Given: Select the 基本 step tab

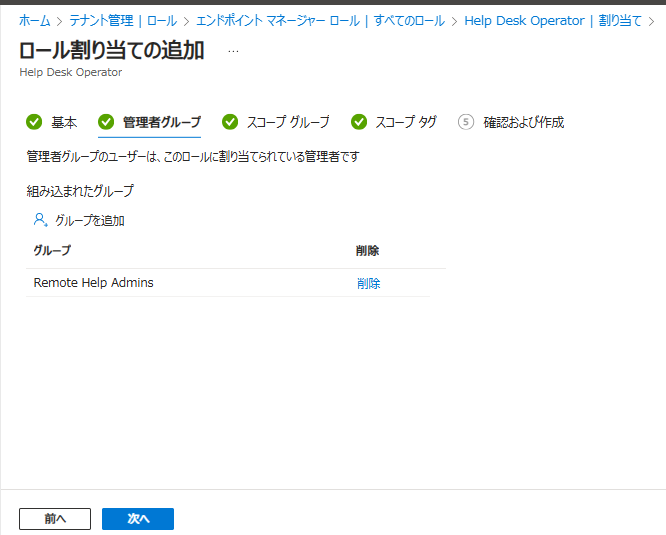Looking at the screenshot, I should 51,122.
